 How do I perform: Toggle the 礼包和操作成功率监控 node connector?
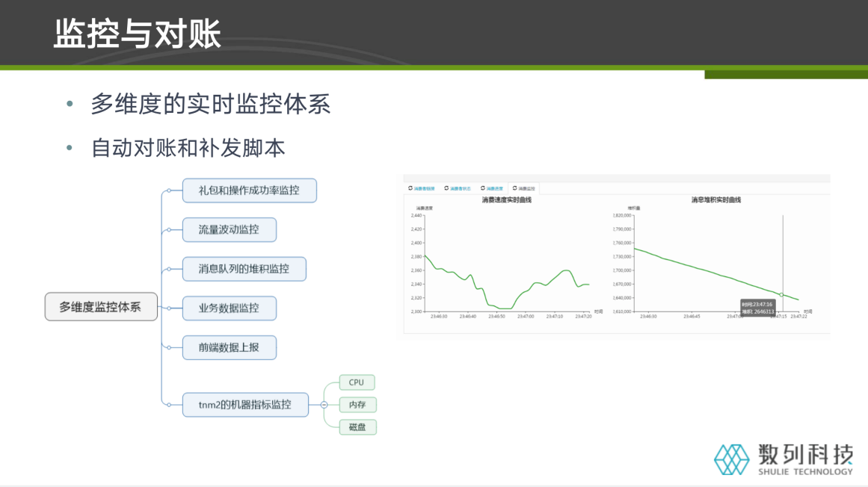pyautogui.click(x=167, y=190)
